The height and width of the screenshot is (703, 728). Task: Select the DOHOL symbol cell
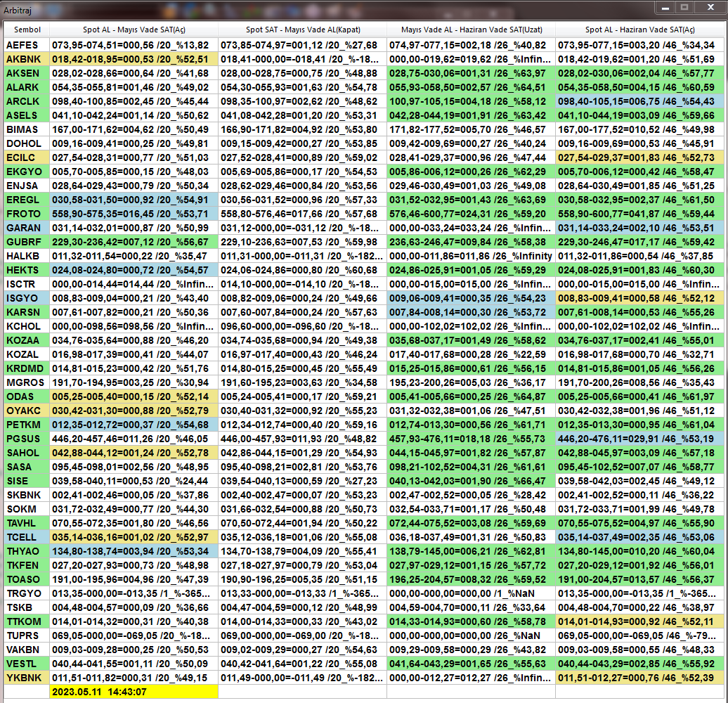pyautogui.click(x=27, y=143)
